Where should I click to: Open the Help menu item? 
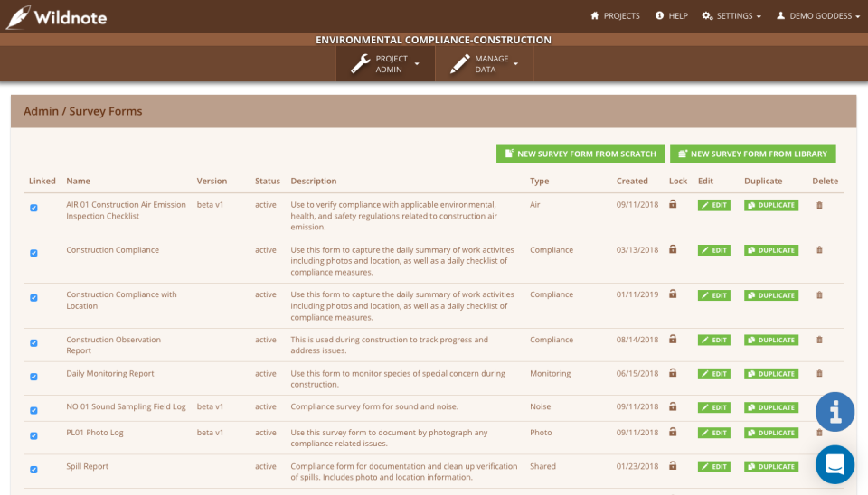pyautogui.click(x=672, y=16)
